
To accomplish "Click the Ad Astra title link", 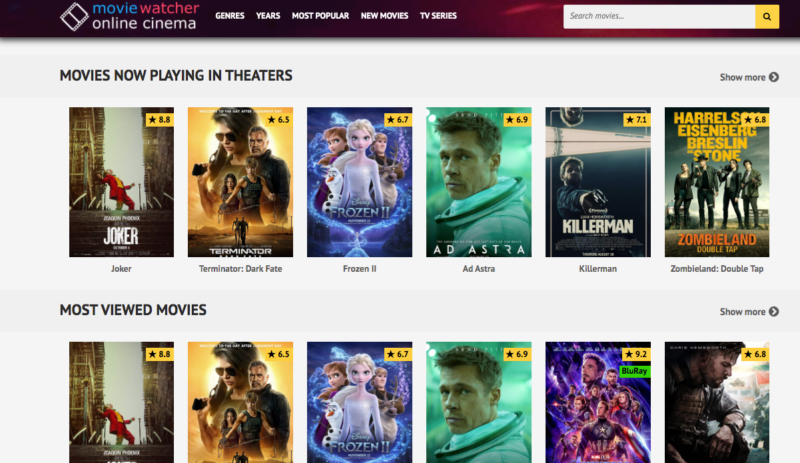I will pos(479,269).
